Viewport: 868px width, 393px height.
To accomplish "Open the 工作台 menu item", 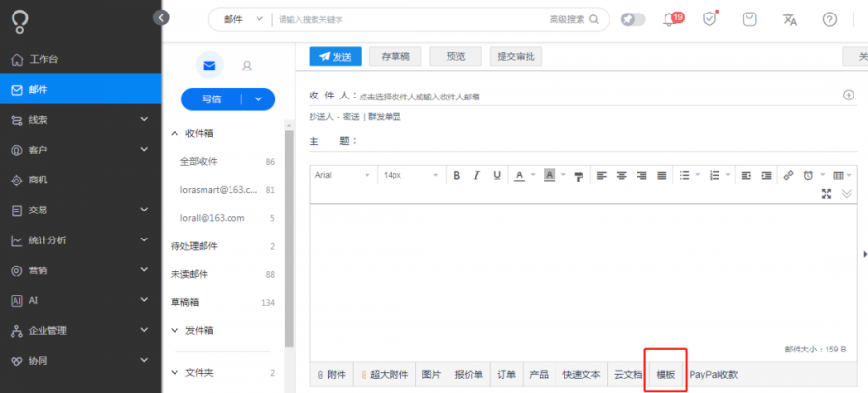I will tap(80, 59).
